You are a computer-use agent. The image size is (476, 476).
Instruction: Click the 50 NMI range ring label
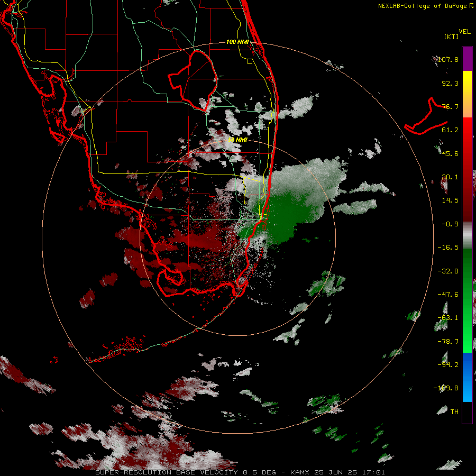click(237, 140)
